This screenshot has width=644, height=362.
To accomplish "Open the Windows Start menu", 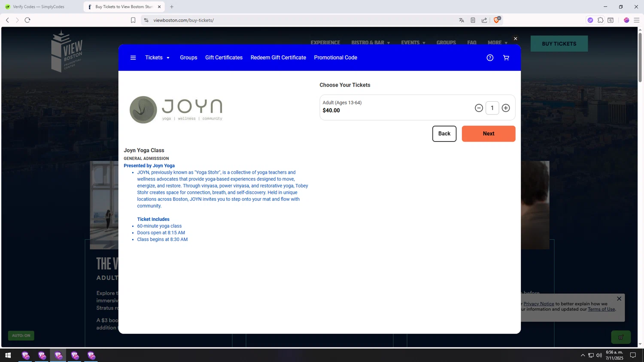I will click(8, 355).
